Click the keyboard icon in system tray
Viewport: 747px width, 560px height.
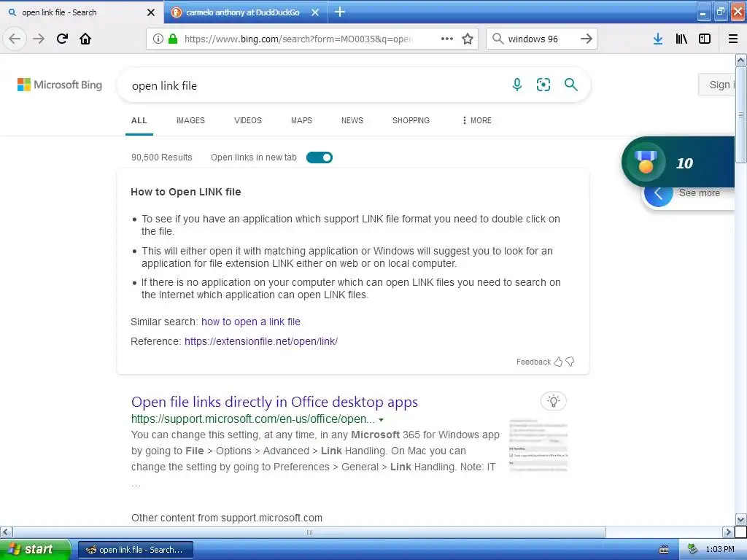(663, 550)
